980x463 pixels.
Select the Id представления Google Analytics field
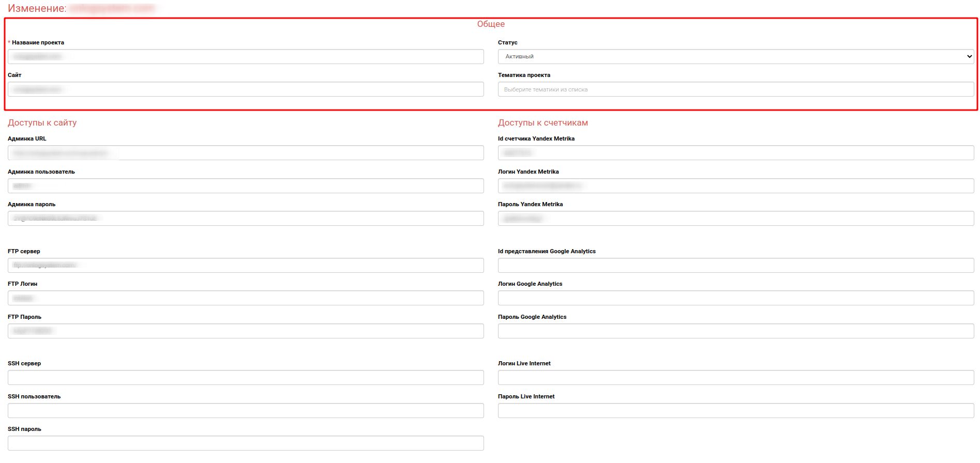click(735, 266)
